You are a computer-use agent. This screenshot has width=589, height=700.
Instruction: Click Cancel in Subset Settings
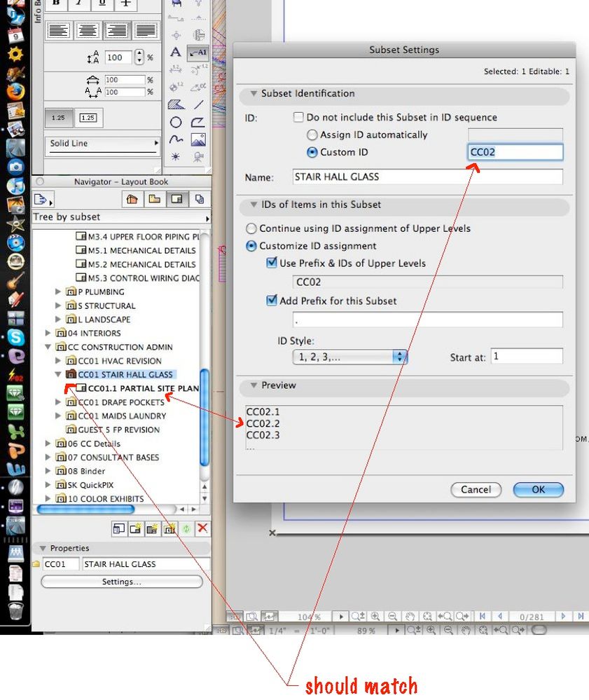click(x=476, y=490)
